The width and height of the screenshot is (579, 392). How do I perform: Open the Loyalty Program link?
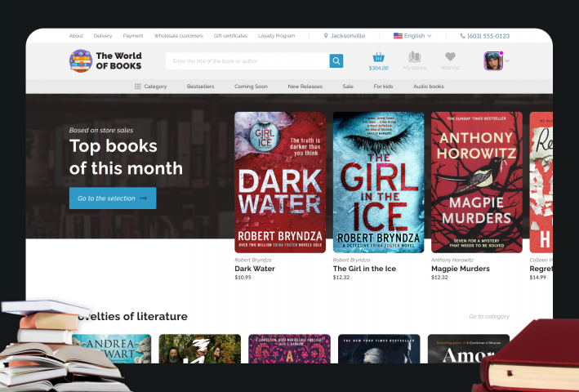point(276,36)
